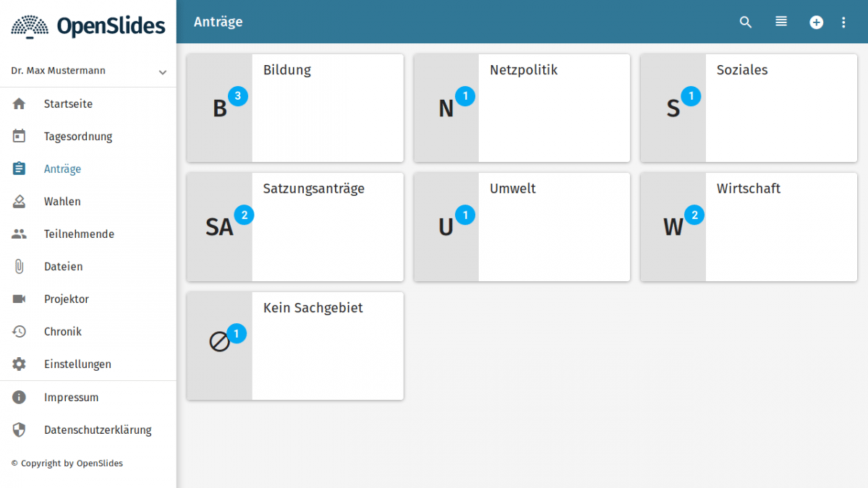Select the Projektor camera icon
The width and height of the screenshot is (868, 488).
[20, 299]
